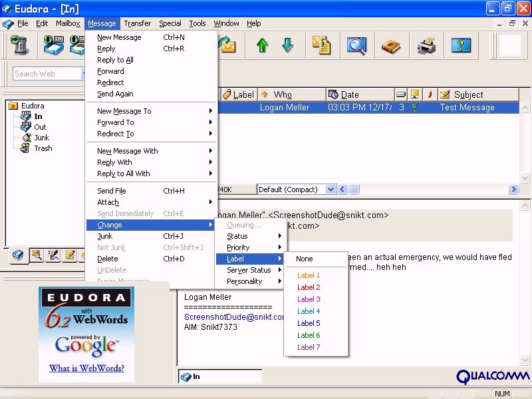Apply navy Label 5 to the message
Image resolution: width=532 pixels, height=399 pixels.
click(x=316, y=323)
